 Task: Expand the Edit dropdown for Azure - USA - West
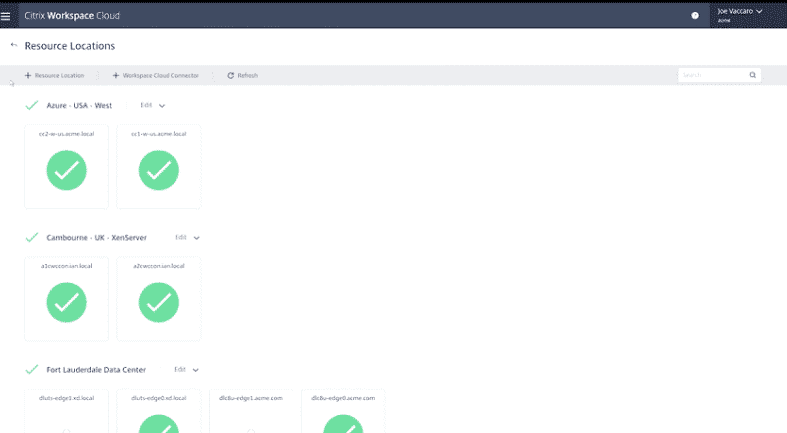point(162,105)
